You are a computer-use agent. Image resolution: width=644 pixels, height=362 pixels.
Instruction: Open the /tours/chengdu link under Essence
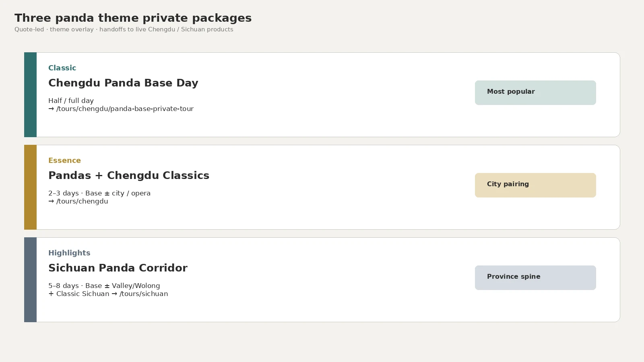(78, 202)
